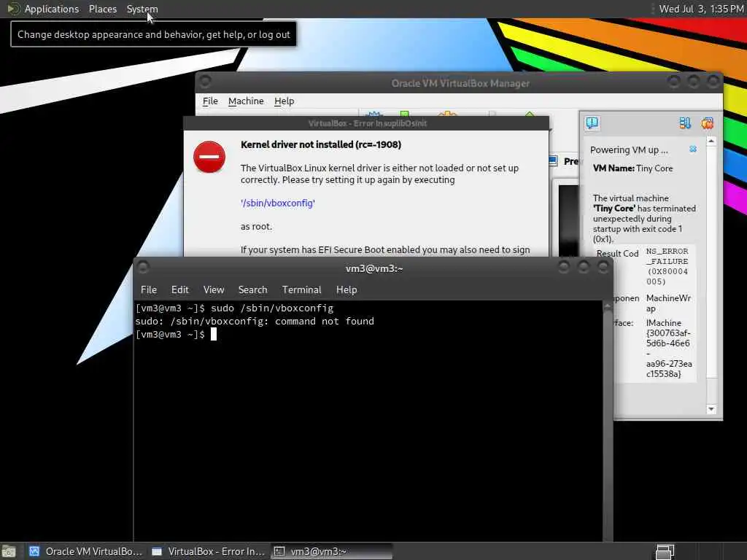This screenshot has width=747, height=560.
Task: Dismiss the Powering VM up notification
Action: click(x=693, y=149)
